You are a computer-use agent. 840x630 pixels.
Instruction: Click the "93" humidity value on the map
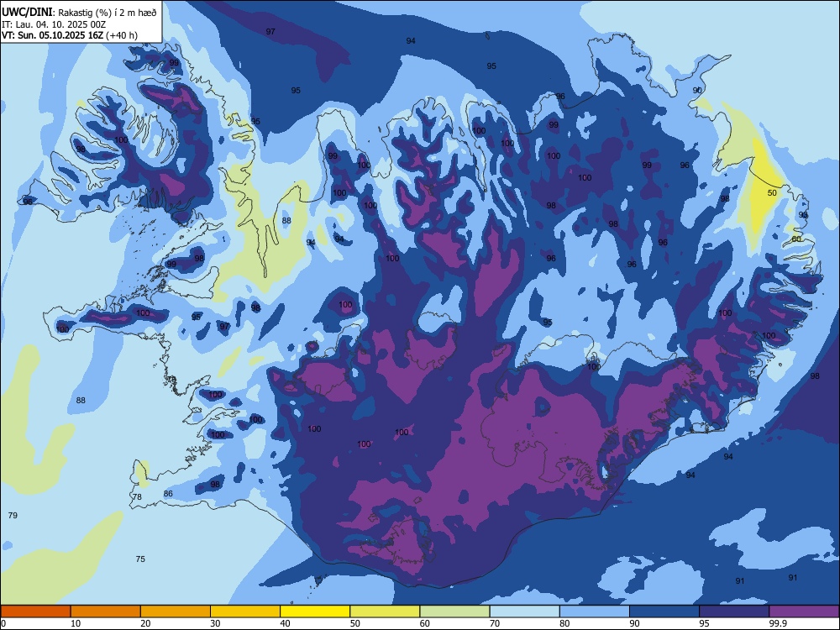click(803, 215)
